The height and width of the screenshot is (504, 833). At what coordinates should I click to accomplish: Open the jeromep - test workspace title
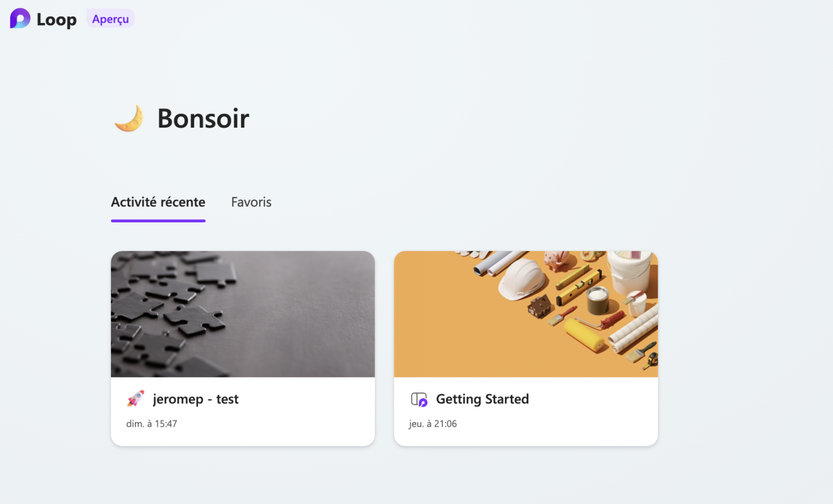pyautogui.click(x=196, y=399)
